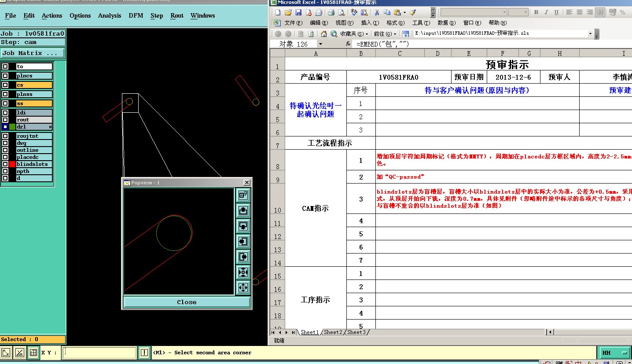Click Excel web toolbar Refresh icon
This screenshot has height=364, width=632.
(311, 33)
